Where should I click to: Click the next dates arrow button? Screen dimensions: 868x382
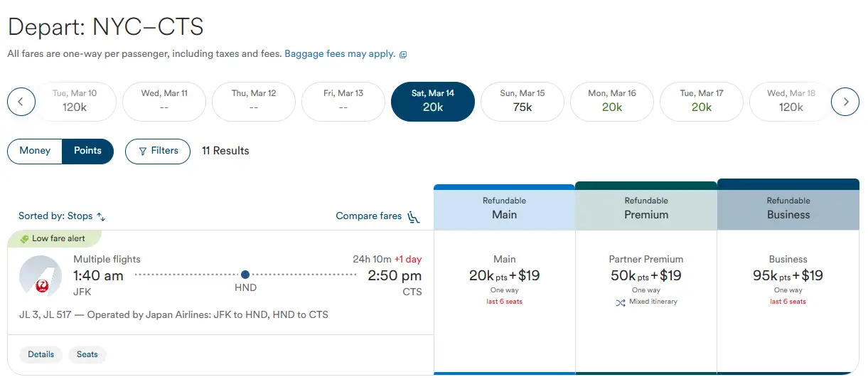pyautogui.click(x=845, y=102)
